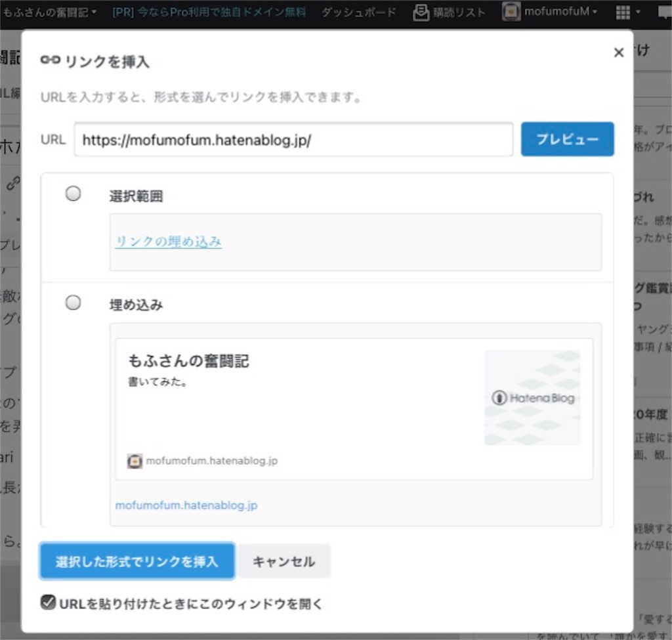Click the blog favicon in embed card
The width and height of the screenshot is (672, 640).
coord(135,461)
